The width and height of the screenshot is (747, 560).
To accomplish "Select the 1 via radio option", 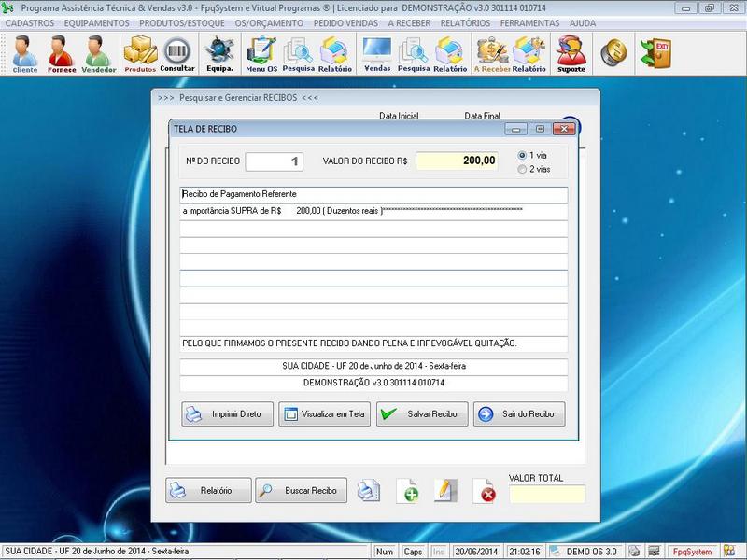I will (532, 155).
